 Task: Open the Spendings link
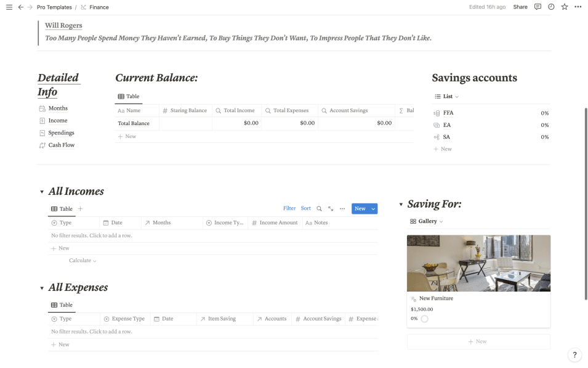click(x=61, y=133)
